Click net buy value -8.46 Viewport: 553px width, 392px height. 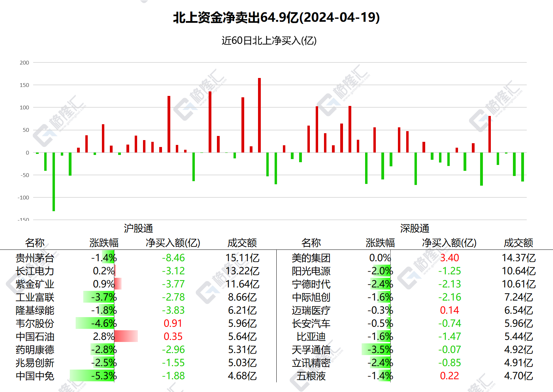pyautogui.click(x=173, y=258)
